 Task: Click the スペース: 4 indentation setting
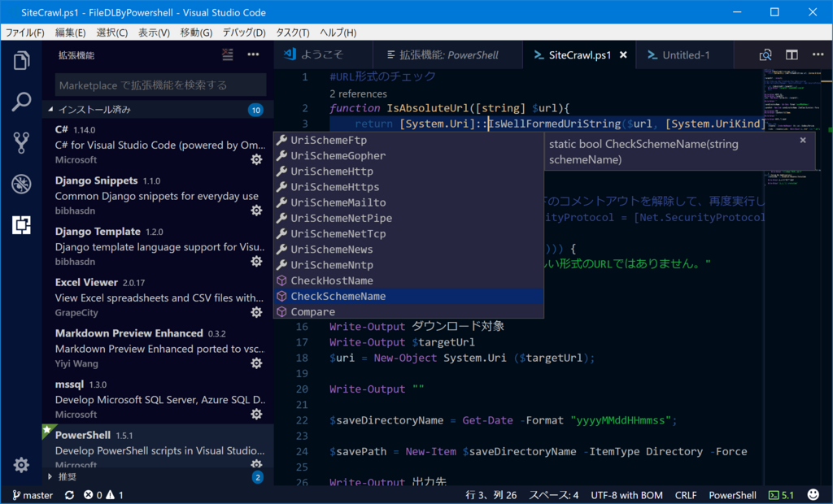tap(553, 495)
